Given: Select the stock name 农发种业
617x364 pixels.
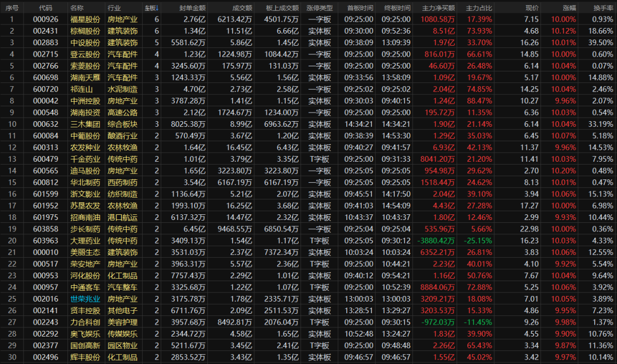Looking at the screenshot, I should pyautogui.click(x=85, y=147).
